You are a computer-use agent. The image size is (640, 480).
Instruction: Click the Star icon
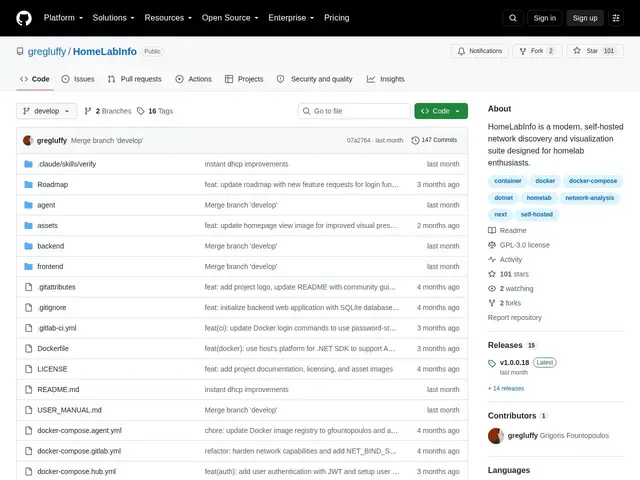tap(577, 51)
